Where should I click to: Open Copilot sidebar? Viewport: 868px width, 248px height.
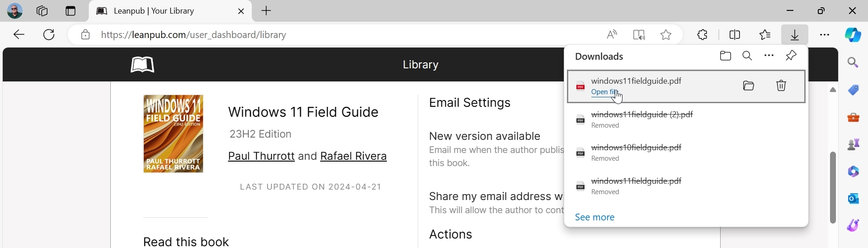pos(853,35)
